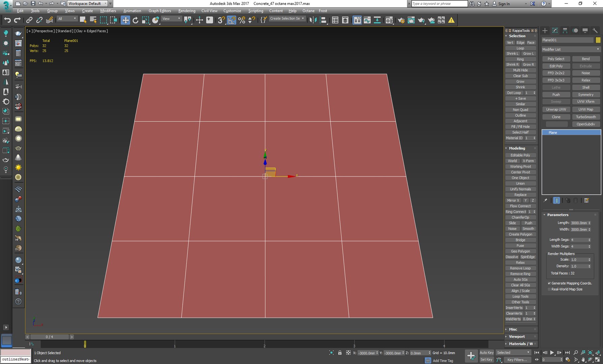Collapse the Parameters rollout
The width and height of the screenshot is (603, 364).
click(x=557, y=215)
